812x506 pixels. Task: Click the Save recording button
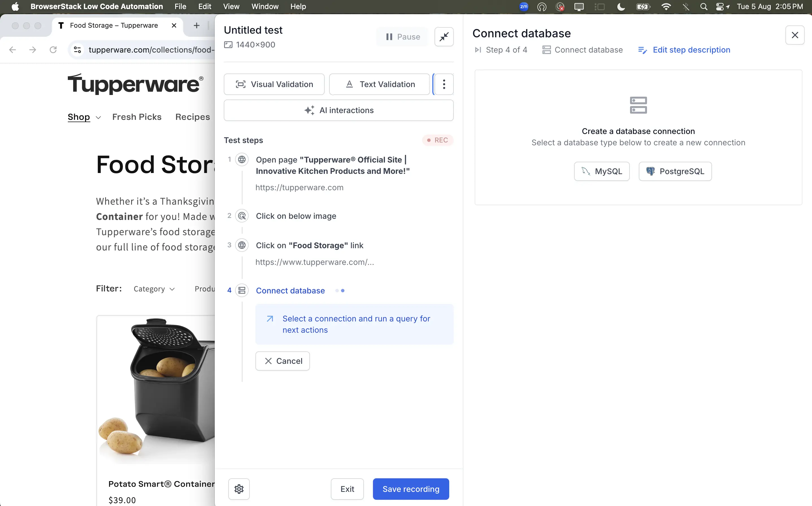411,489
